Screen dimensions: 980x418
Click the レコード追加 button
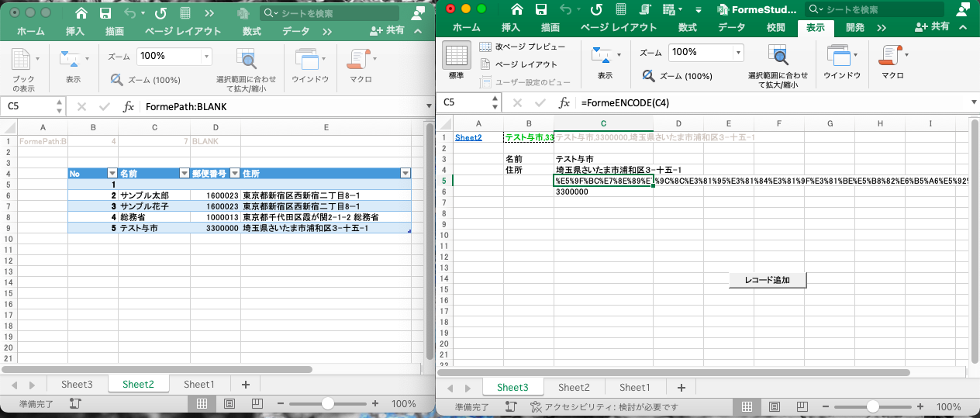[x=767, y=280]
